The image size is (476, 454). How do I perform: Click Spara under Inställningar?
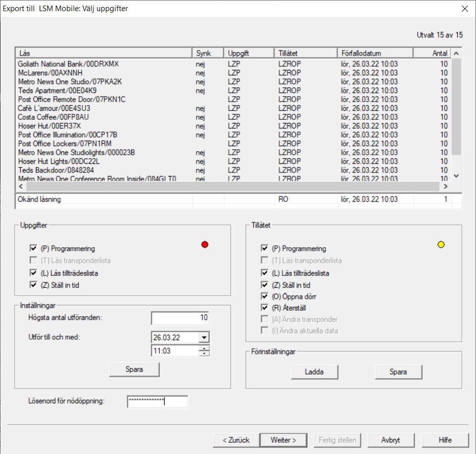pos(134,370)
